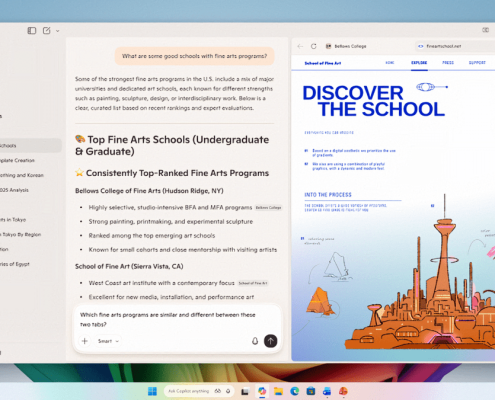Viewport: 495px width, 400px height.
Task: Click the DISCOVER THE SCHOOL headline
Action: click(x=374, y=101)
